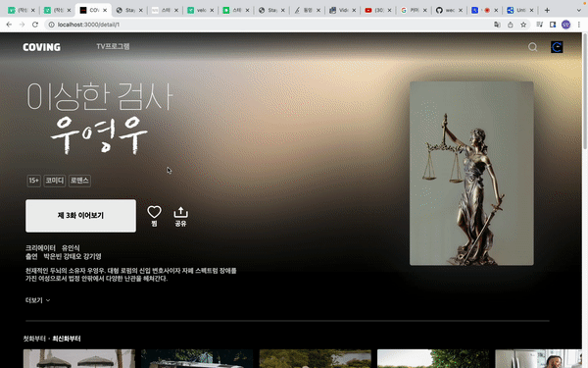Image resolution: width=588 pixels, height=368 pixels.
Task: Go back with the browser back arrow
Action: click(9, 25)
